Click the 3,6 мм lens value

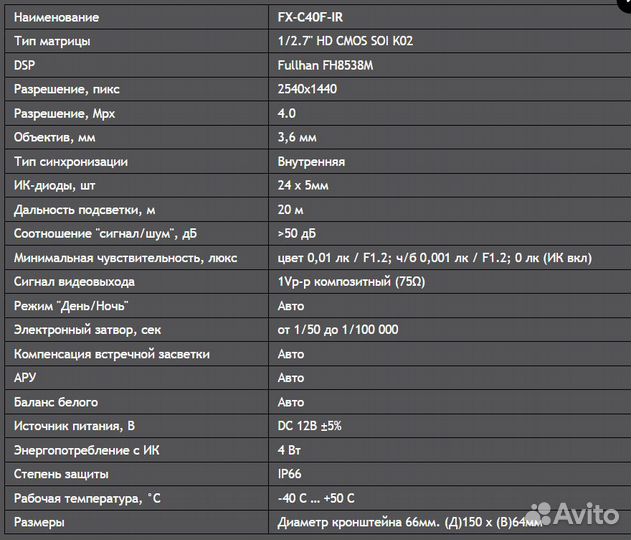(297, 137)
